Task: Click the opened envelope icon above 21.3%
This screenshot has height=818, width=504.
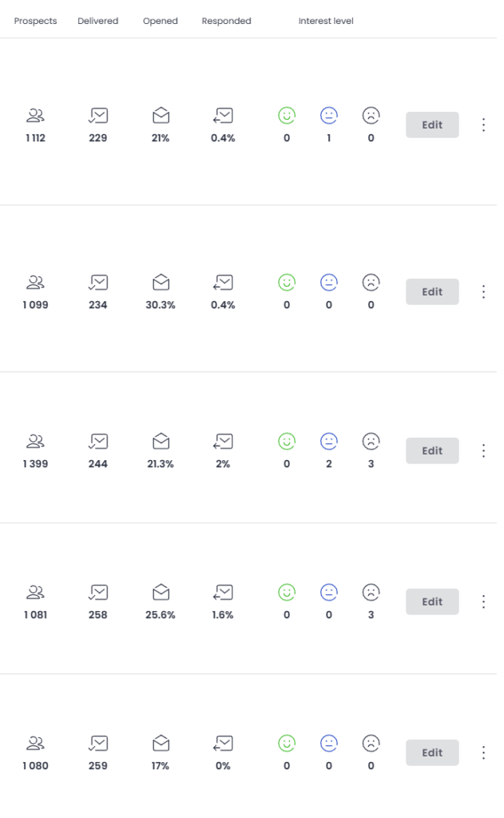Action: pos(161,441)
